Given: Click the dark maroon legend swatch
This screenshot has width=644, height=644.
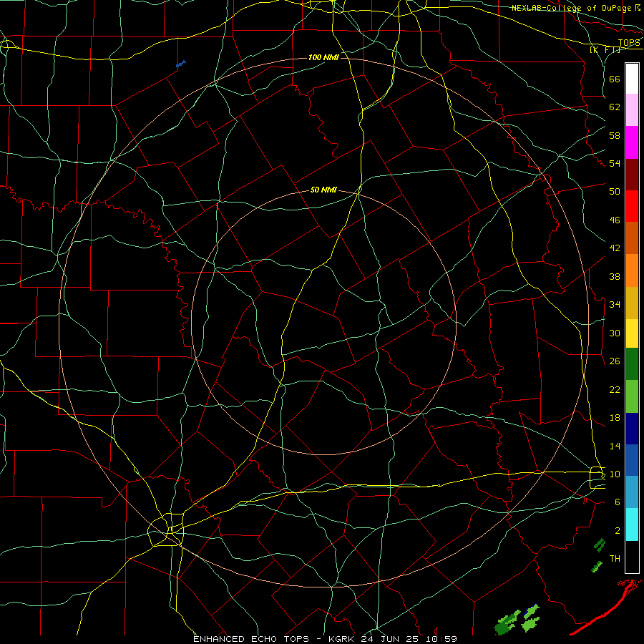Looking at the screenshot, I should pyautogui.click(x=632, y=175).
